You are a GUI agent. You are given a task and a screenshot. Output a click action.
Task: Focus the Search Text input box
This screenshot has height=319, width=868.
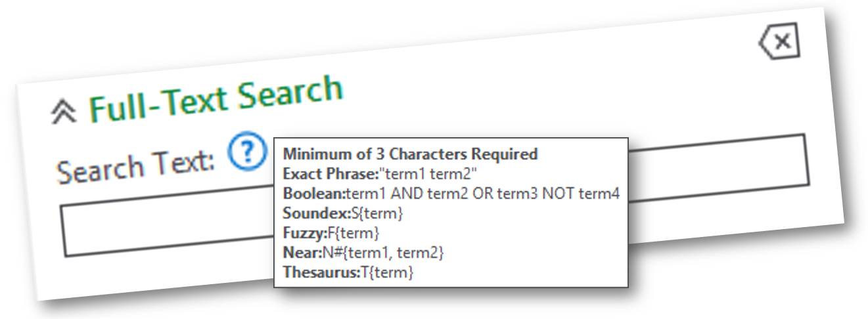[167, 227]
